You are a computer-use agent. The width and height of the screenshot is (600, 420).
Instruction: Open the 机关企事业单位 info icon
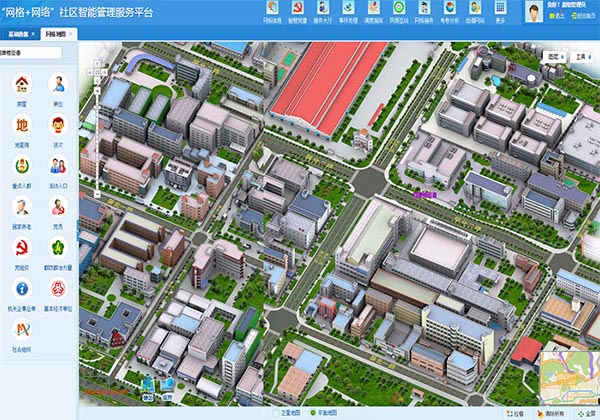click(21, 288)
